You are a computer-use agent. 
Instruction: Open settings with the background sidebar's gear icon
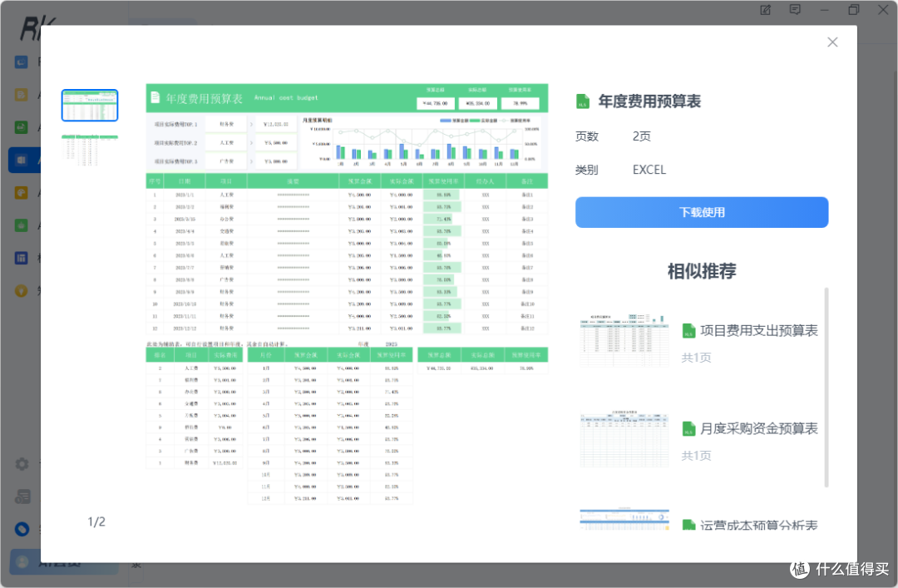pos(22,463)
